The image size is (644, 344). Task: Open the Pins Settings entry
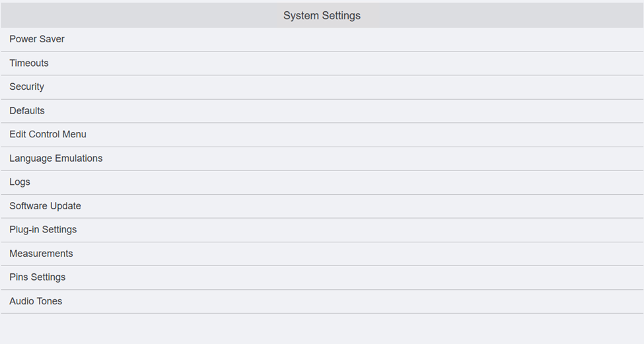coord(38,277)
